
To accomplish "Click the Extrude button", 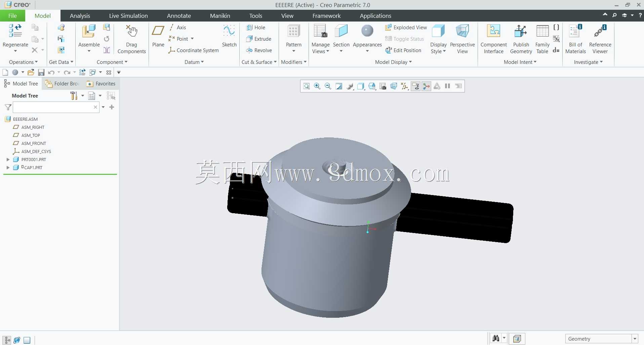I will point(258,39).
